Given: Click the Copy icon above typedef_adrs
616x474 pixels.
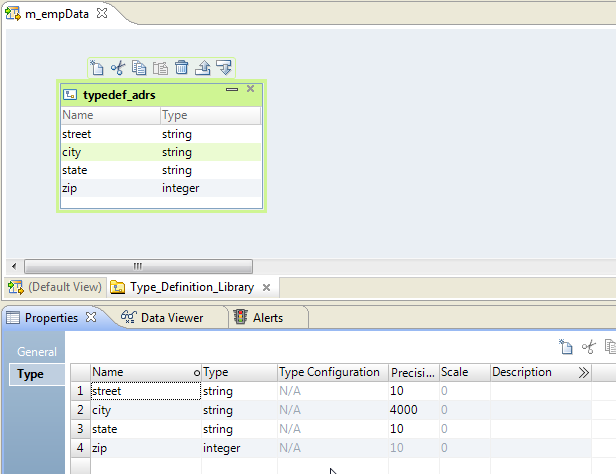Looking at the screenshot, I should point(139,68).
